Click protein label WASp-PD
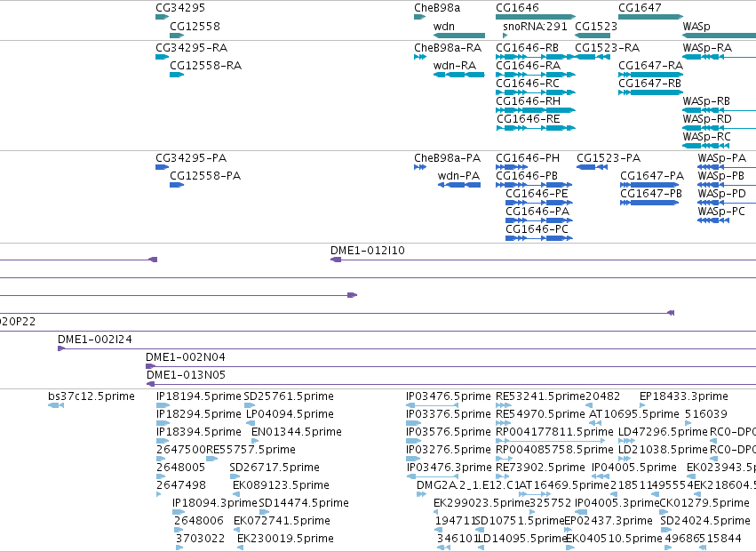This screenshot has height=552, width=756. [721, 194]
